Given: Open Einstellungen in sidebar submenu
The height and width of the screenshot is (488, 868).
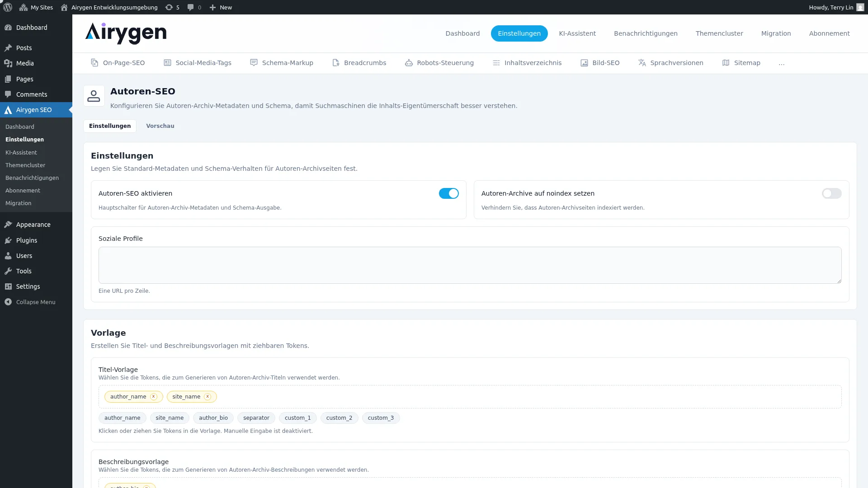Looking at the screenshot, I should tap(24, 140).
